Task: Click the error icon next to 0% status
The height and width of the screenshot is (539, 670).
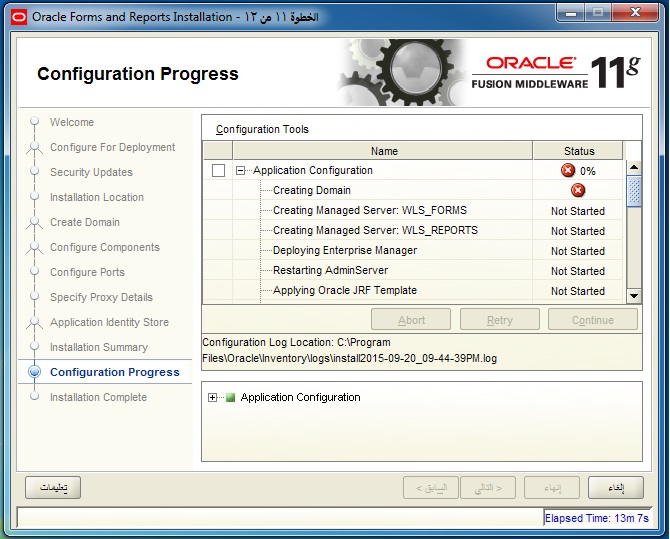Action: [568, 170]
